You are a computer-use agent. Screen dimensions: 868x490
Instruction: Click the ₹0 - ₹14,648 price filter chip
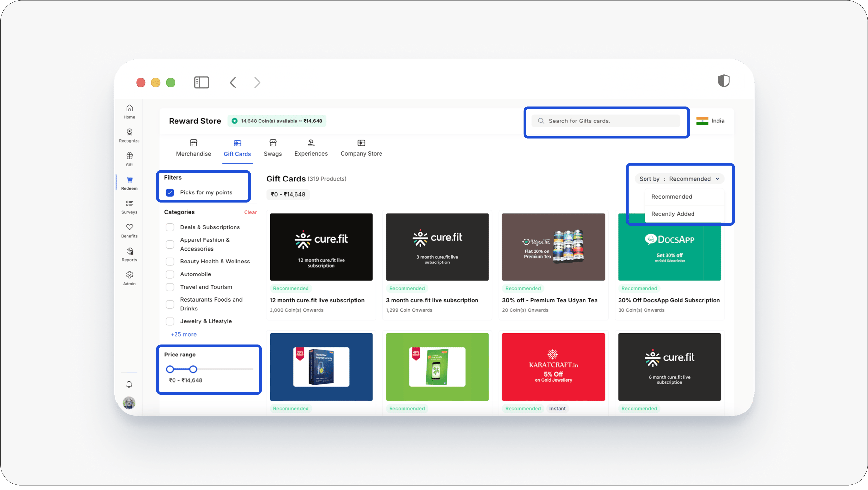288,194
